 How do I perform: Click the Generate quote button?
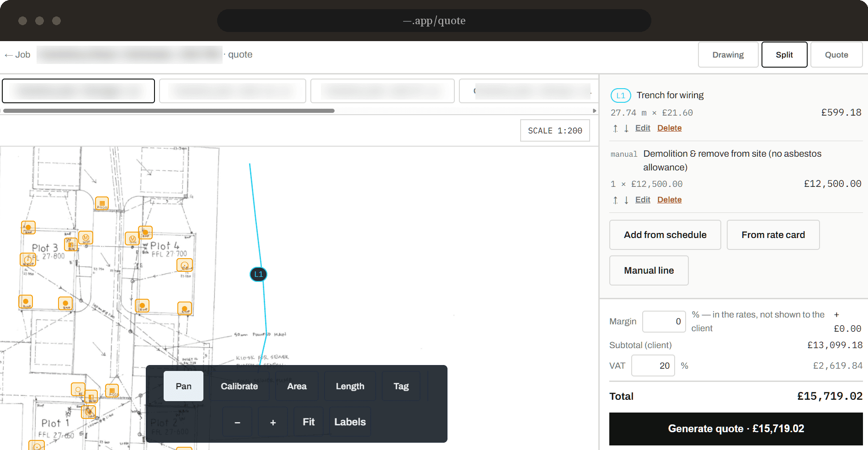tap(736, 429)
